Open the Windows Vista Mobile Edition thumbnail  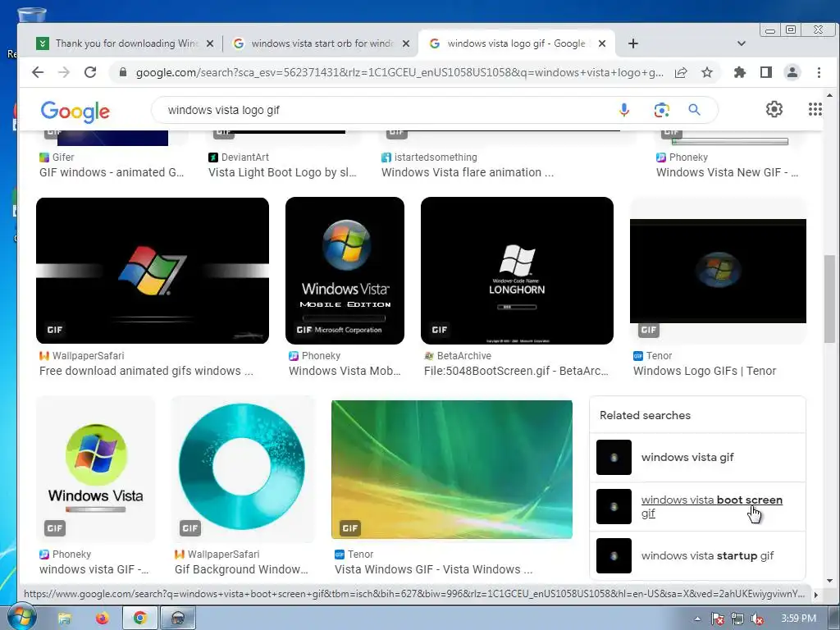[x=345, y=271]
